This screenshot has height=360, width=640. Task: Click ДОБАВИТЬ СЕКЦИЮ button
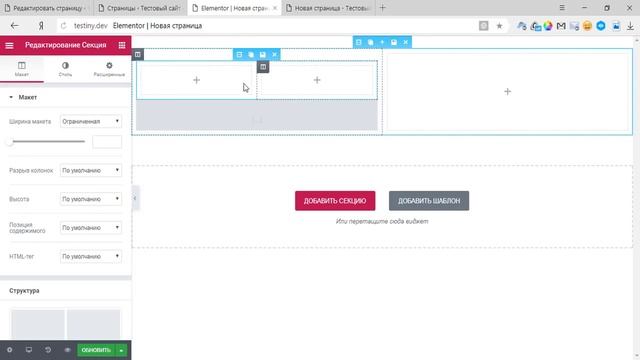tap(335, 201)
